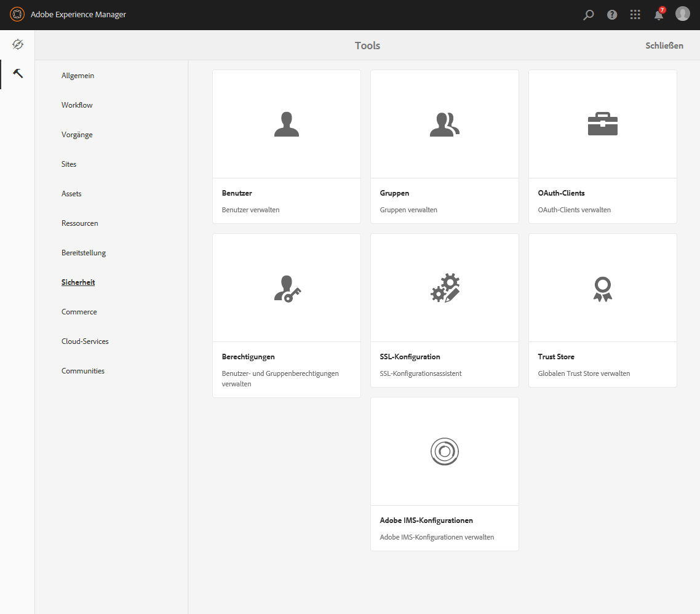Select Sicherheit in the tools menu
Image resolution: width=700 pixels, height=614 pixels.
78,282
